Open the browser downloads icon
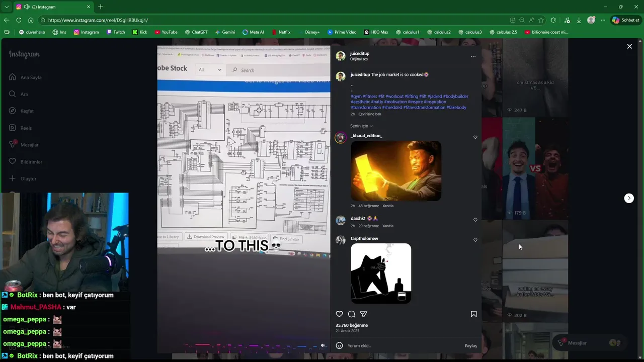 (579, 20)
